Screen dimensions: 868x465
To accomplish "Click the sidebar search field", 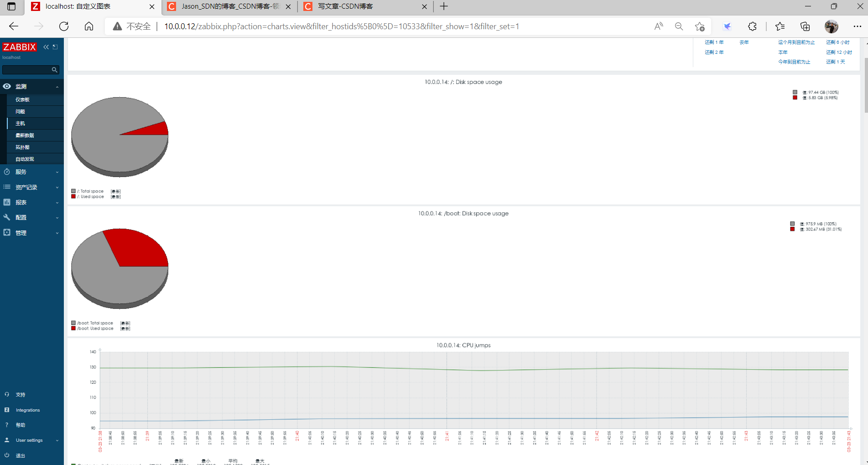I will (28, 69).
